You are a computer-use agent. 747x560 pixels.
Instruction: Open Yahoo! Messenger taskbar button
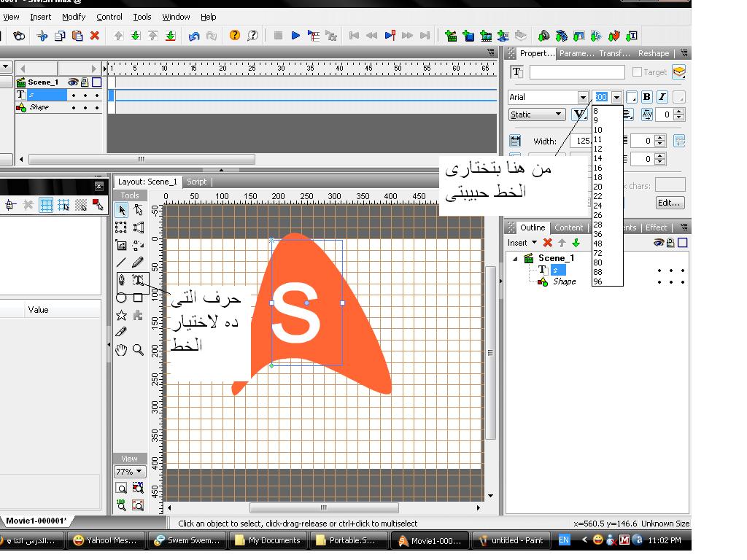coord(107,540)
